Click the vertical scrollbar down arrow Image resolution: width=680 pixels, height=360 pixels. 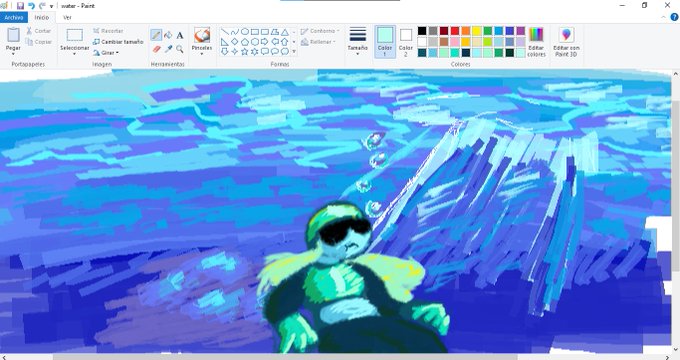pyautogui.click(x=676, y=349)
